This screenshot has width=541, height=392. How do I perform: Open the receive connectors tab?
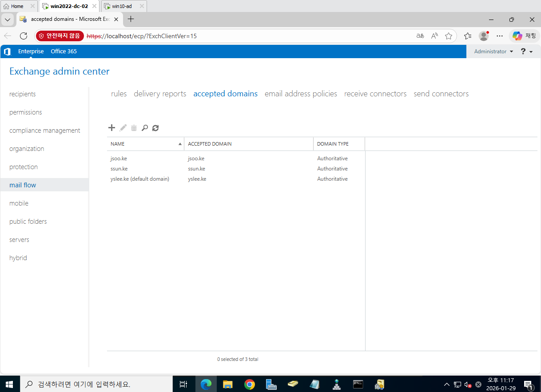[x=375, y=94]
